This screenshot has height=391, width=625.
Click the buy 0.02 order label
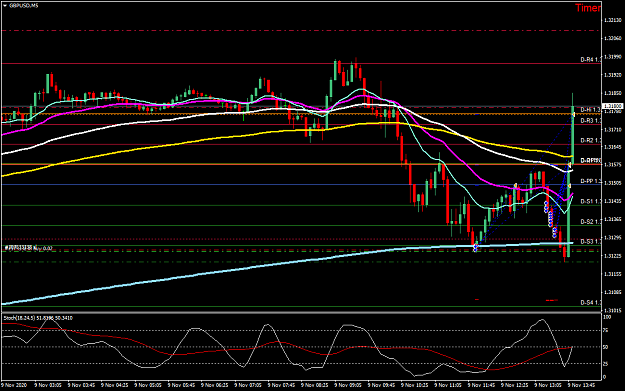pyautogui.click(x=28, y=248)
